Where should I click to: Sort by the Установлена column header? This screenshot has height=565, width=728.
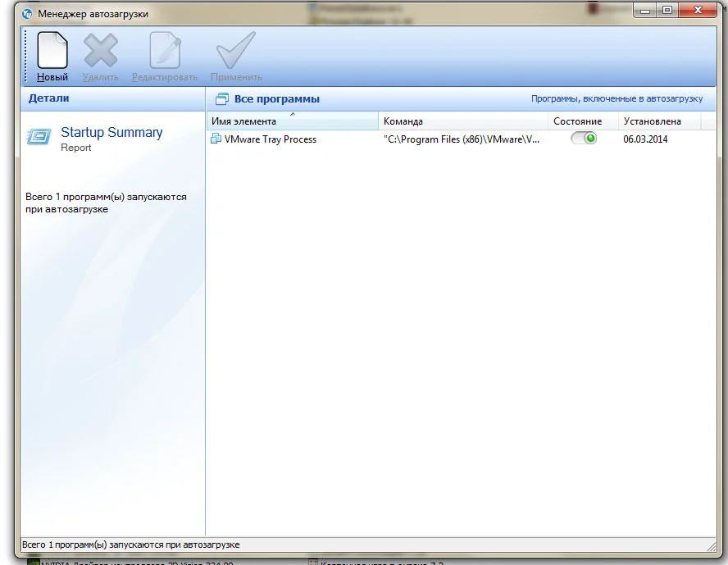pyautogui.click(x=659, y=121)
